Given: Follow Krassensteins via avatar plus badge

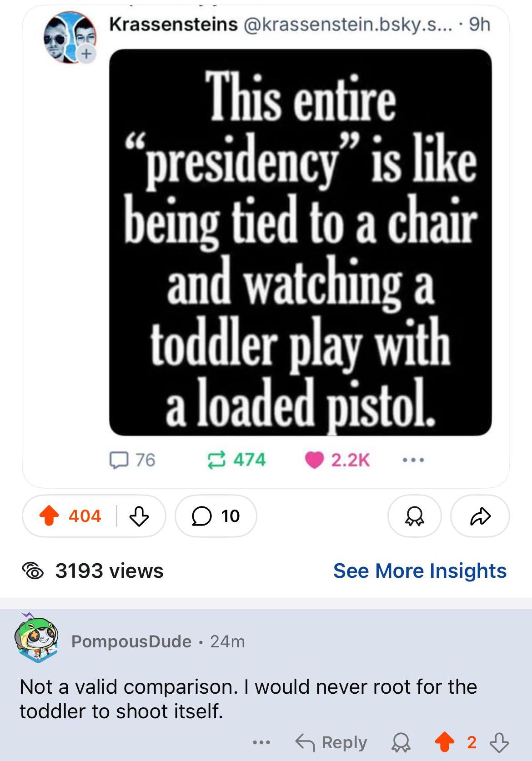Looking at the screenshot, I should point(86,54).
